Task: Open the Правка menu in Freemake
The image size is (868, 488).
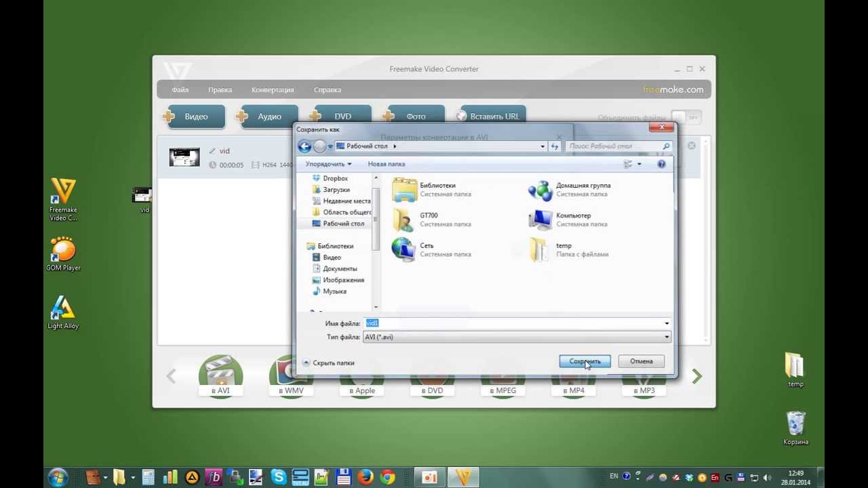Action: tap(220, 89)
